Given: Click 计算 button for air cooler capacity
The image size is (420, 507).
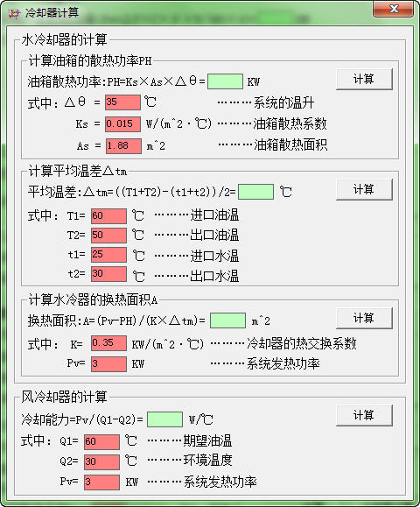Looking at the screenshot, I should (x=364, y=415).
